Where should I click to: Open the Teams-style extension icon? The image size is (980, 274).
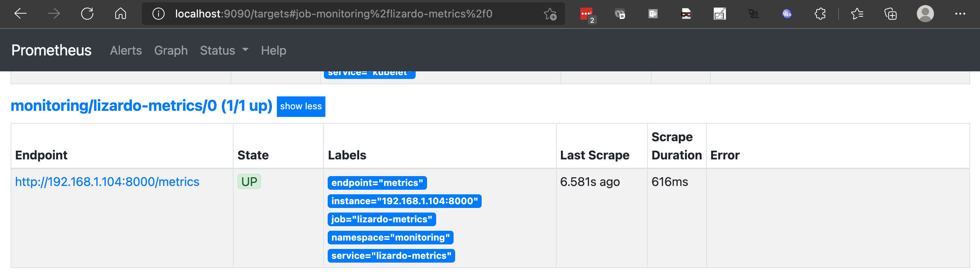point(653,14)
